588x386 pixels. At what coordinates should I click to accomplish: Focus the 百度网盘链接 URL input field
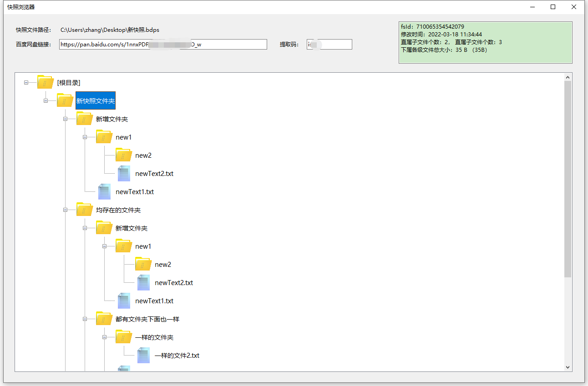click(x=163, y=44)
